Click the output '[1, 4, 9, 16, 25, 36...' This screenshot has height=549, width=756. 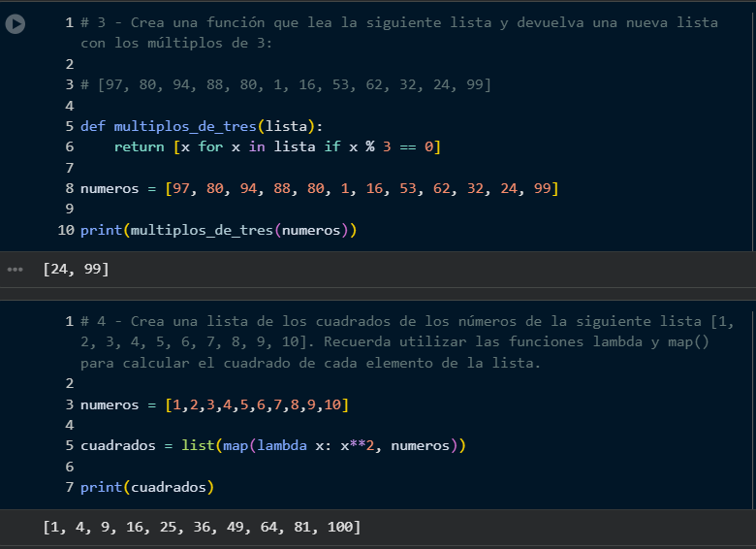pos(202,527)
